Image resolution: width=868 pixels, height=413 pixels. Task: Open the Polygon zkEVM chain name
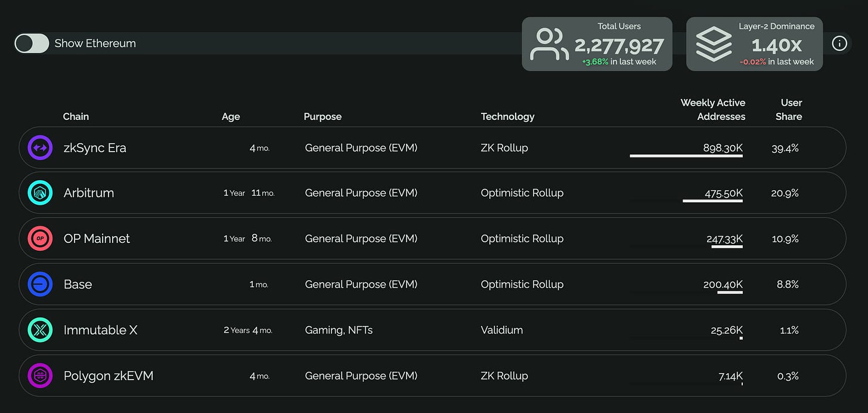pos(108,376)
